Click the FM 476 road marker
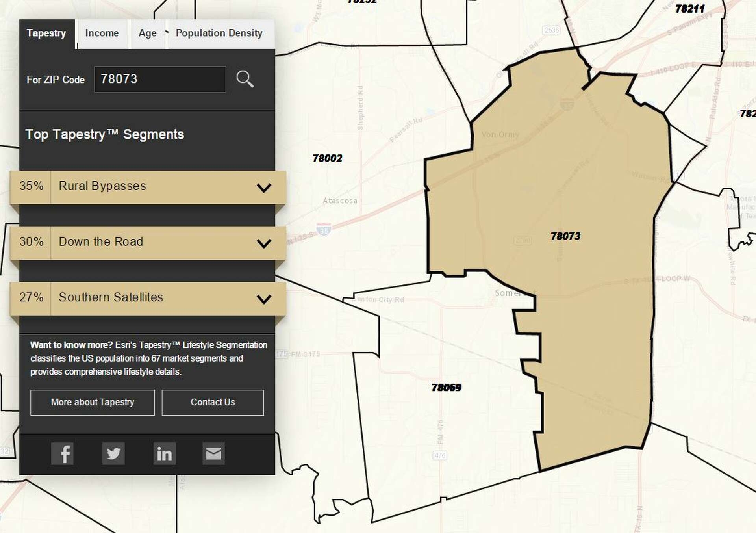The width and height of the screenshot is (756, 533). [440, 455]
